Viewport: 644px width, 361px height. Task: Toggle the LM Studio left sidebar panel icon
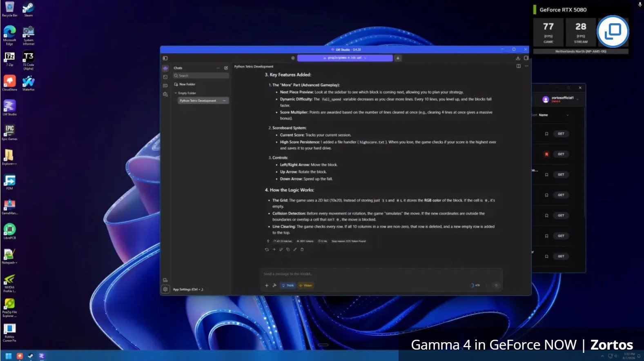coord(165,58)
